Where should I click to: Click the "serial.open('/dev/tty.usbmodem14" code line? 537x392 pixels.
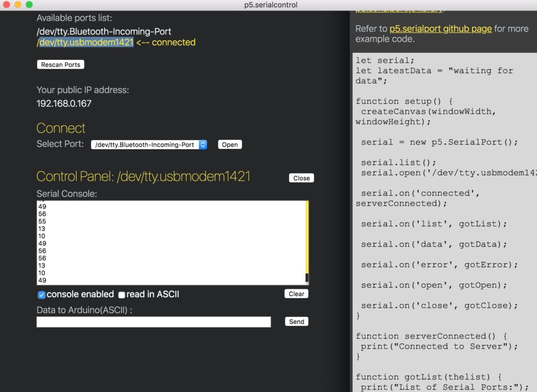pyautogui.click(x=449, y=173)
